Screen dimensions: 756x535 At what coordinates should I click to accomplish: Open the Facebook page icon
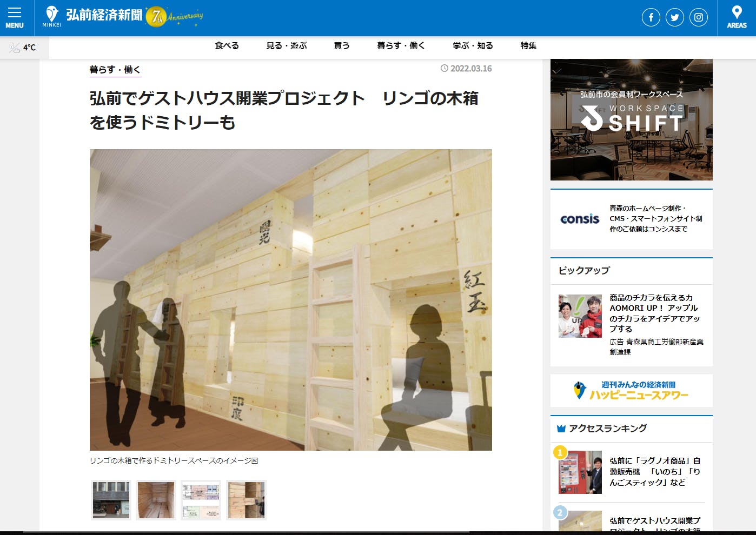[x=651, y=18]
